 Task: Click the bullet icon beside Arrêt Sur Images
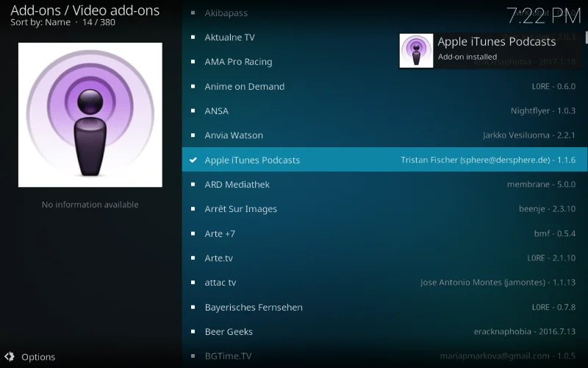pyautogui.click(x=193, y=209)
